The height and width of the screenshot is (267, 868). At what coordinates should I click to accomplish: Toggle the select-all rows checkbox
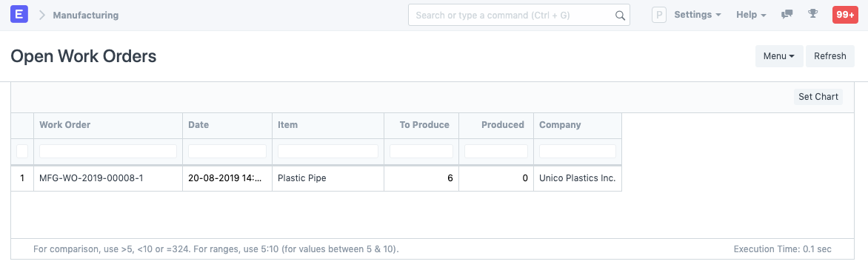coord(22,151)
